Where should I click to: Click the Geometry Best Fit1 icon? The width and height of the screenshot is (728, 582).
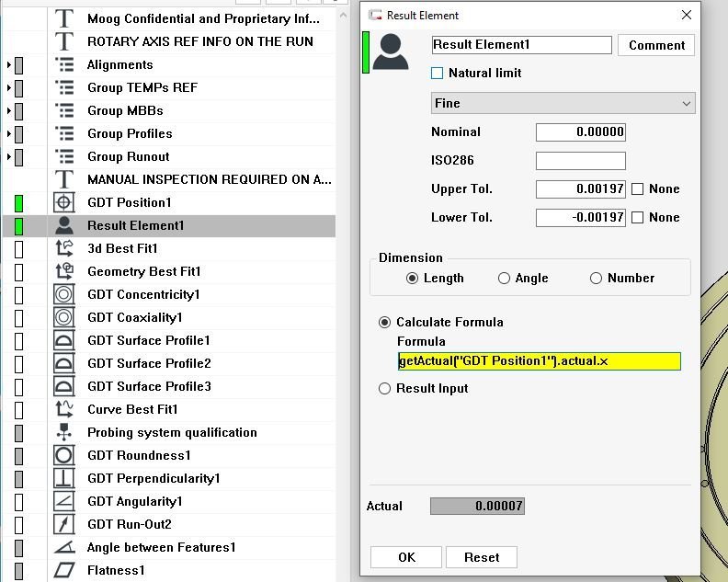(x=64, y=271)
